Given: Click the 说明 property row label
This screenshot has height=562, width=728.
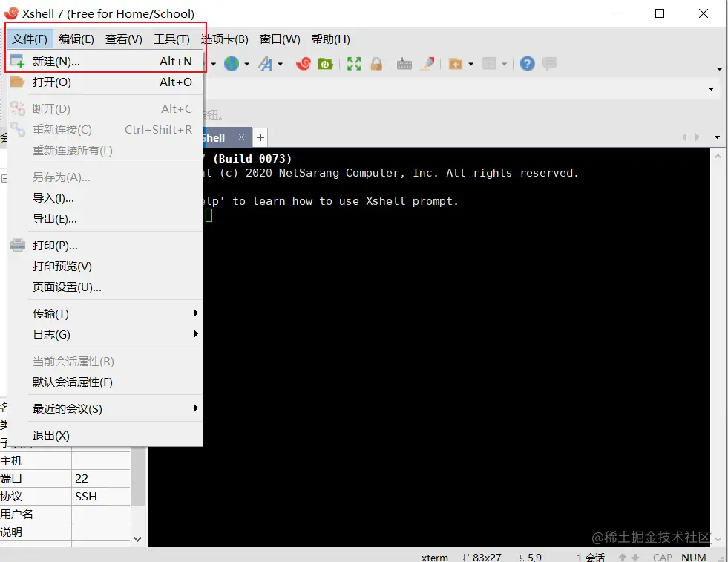Looking at the screenshot, I should pos(12,532).
